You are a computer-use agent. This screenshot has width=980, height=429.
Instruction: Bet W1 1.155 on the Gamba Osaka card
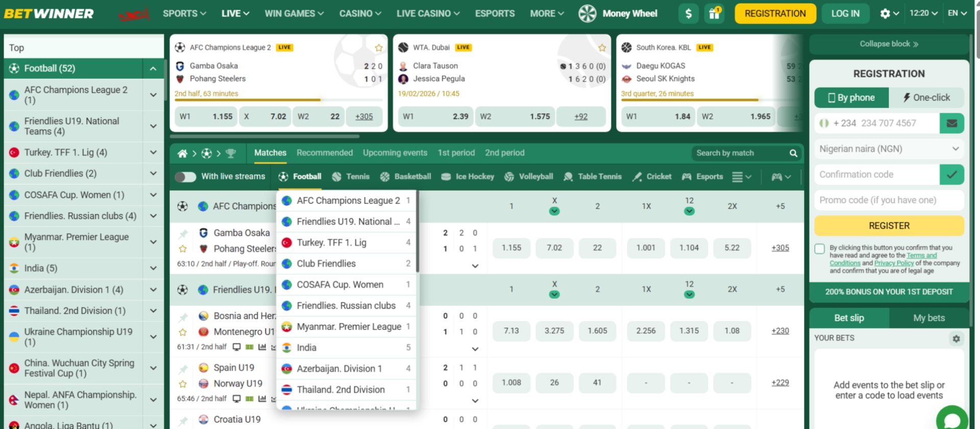207,116
